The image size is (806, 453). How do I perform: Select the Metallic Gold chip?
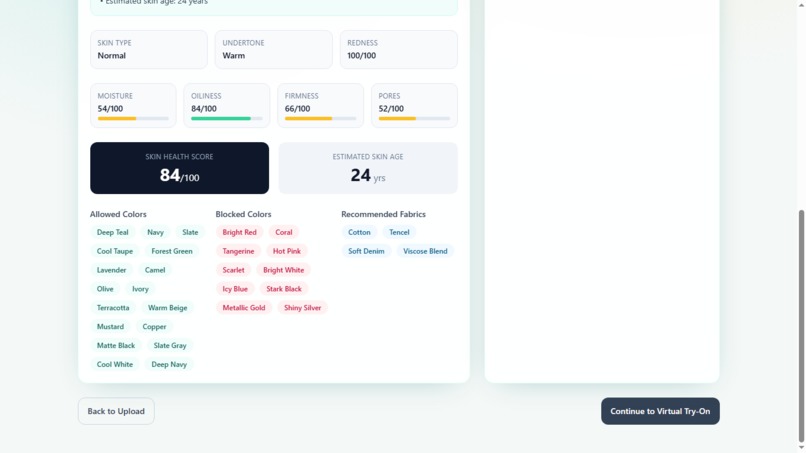(x=244, y=308)
